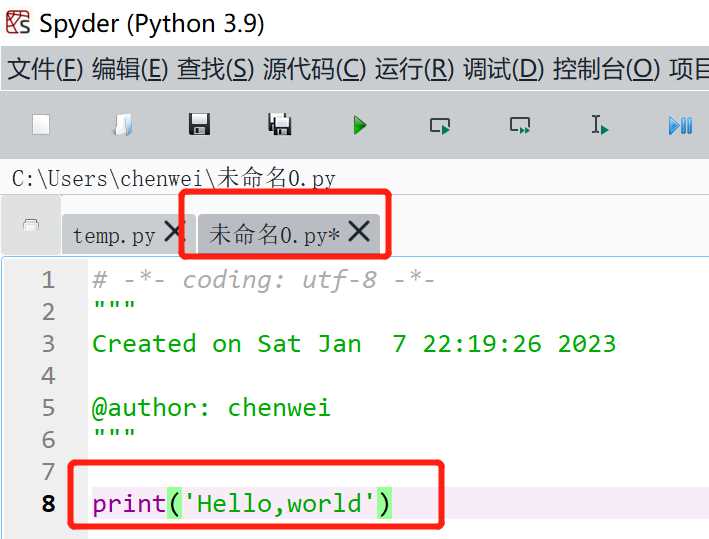Run the file with the green play icon

click(x=360, y=125)
